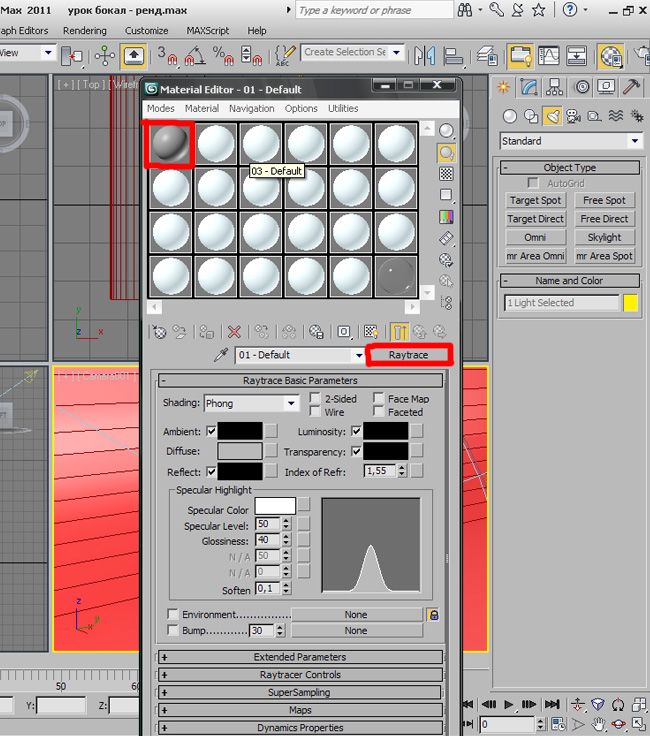The height and width of the screenshot is (736, 650).
Task: Open the Utilities menu in Material Editor
Action: click(343, 108)
